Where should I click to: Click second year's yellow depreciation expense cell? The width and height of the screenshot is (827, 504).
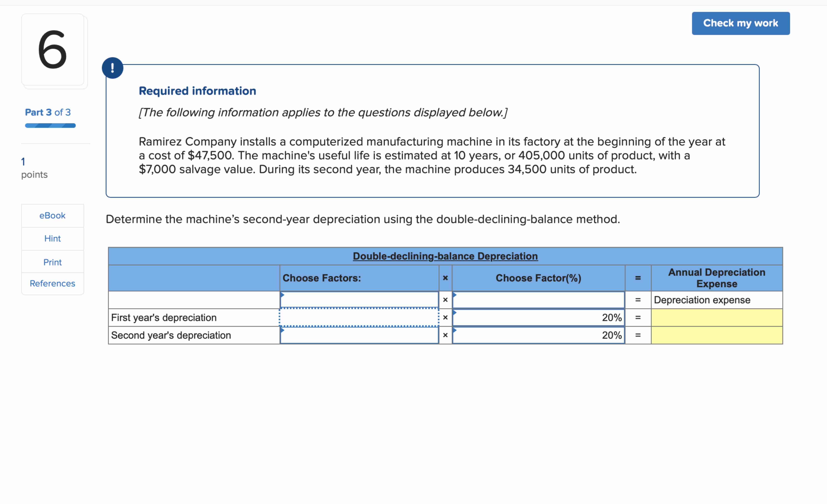tap(717, 335)
